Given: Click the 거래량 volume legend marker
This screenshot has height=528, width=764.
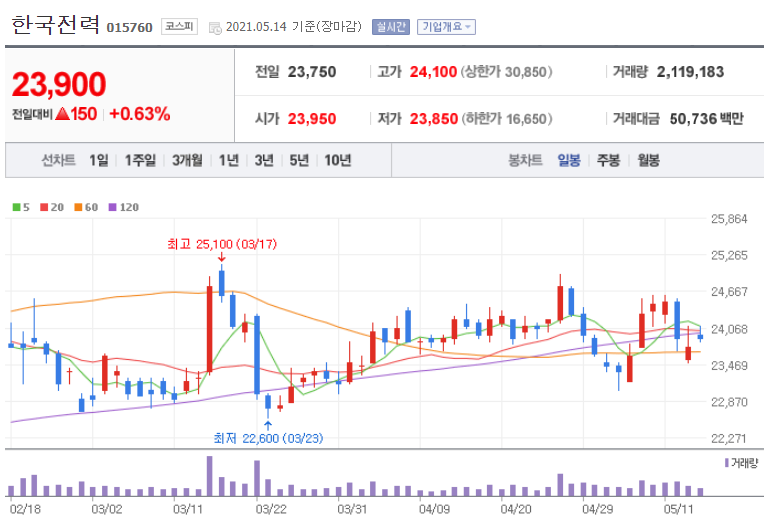Looking at the screenshot, I should (726, 463).
